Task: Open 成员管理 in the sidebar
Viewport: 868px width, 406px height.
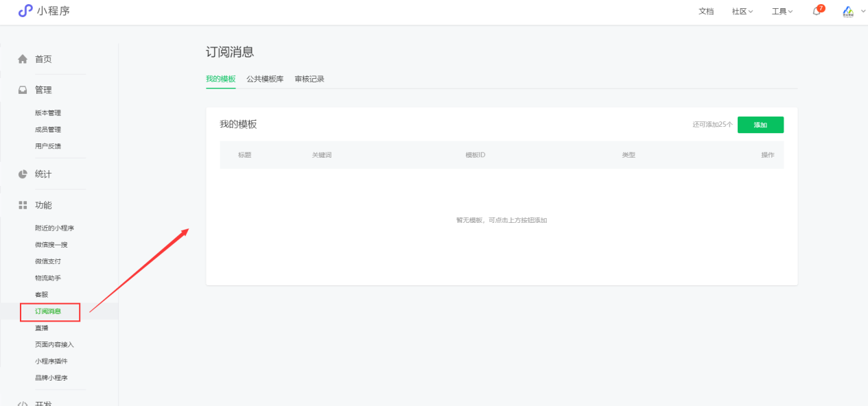Action: [x=48, y=130]
